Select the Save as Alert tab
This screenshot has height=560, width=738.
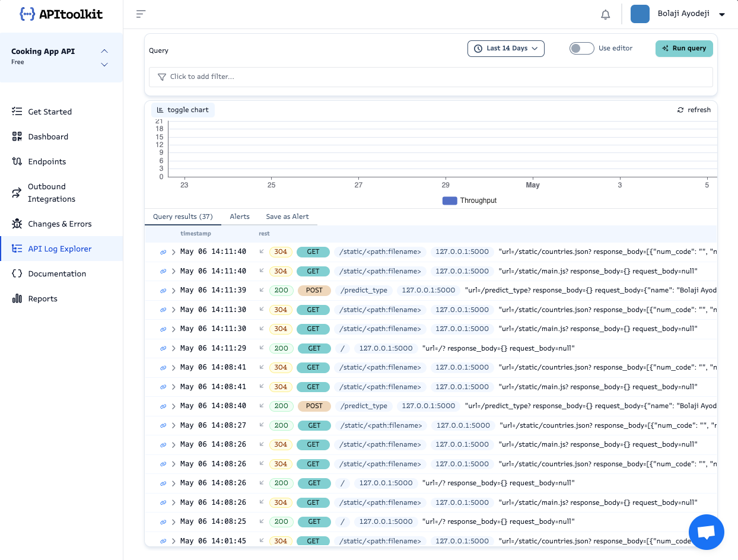click(287, 217)
